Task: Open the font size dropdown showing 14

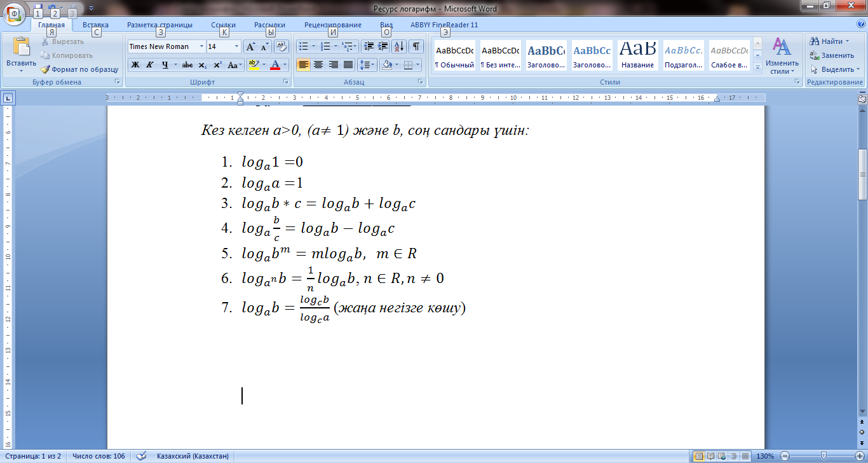Action: (x=237, y=46)
